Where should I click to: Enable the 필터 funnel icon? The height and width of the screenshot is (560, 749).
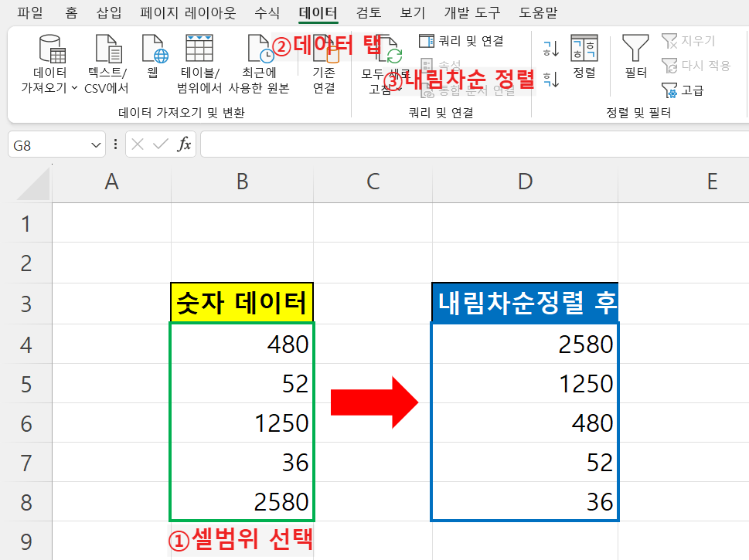click(637, 56)
